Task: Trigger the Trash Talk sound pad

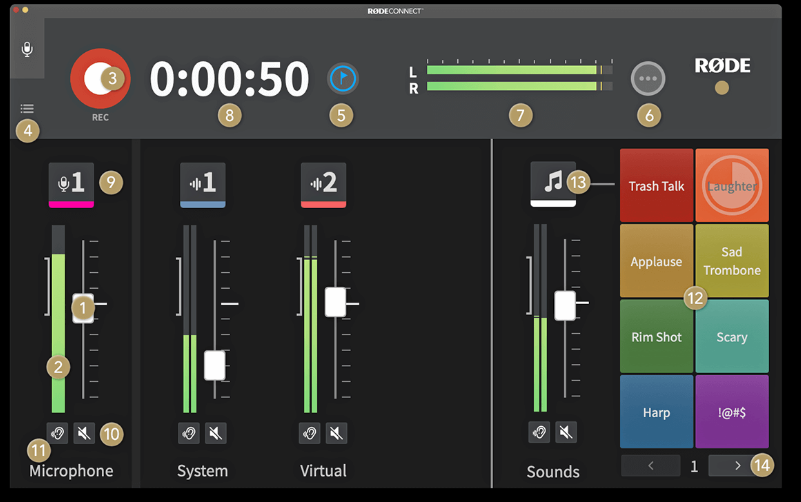Action: (656, 185)
